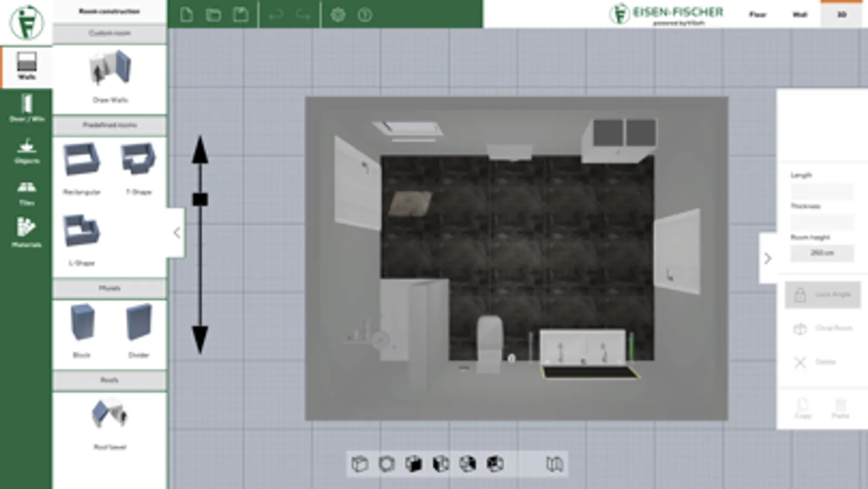The width and height of the screenshot is (868, 489).
Task: Click the Lock Angle button
Action: 822,294
